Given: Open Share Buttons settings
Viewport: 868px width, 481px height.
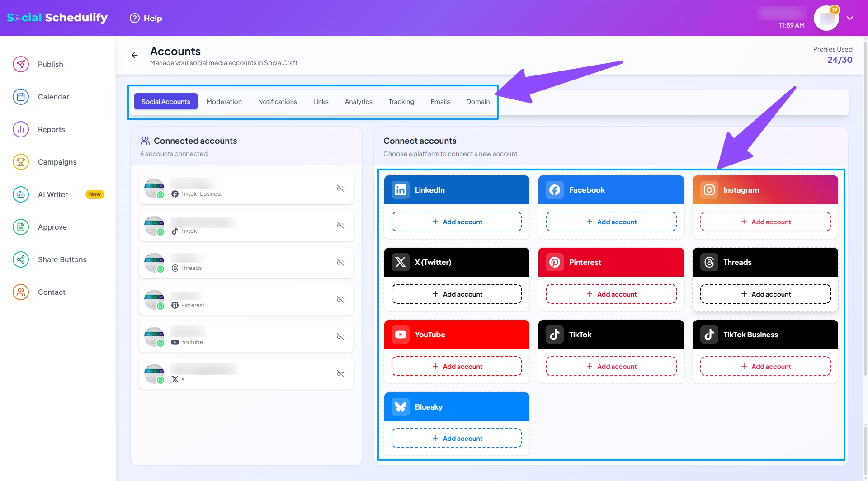Looking at the screenshot, I should pyautogui.click(x=62, y=259).
